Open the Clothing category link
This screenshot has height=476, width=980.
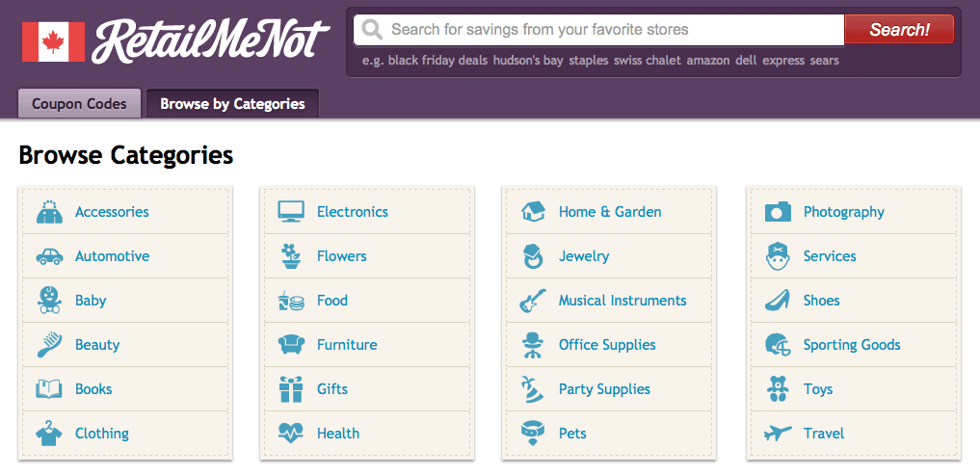[x=102, y=433]
